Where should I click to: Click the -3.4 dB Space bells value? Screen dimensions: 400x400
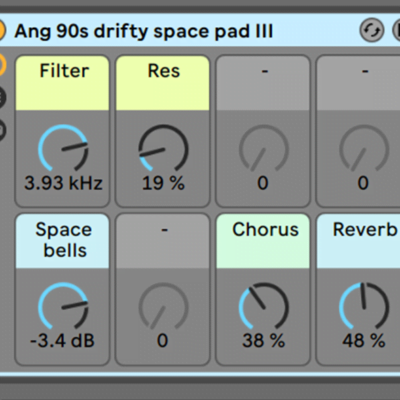click(62, 341)
